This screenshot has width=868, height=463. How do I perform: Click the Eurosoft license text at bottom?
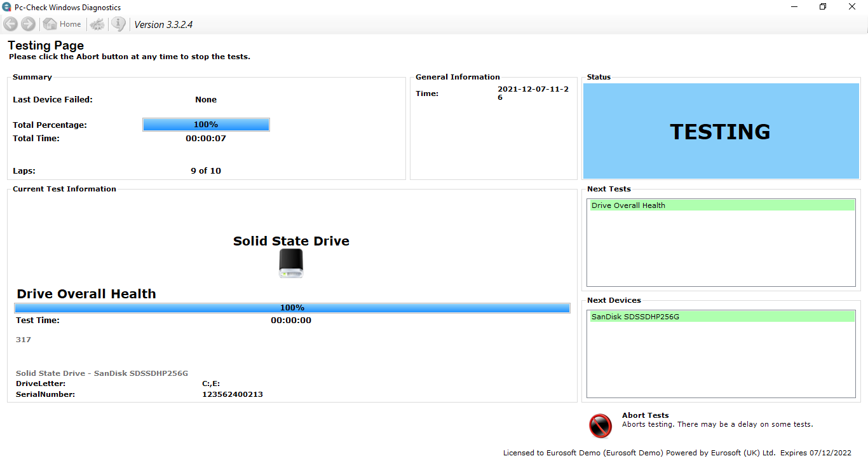677,453
